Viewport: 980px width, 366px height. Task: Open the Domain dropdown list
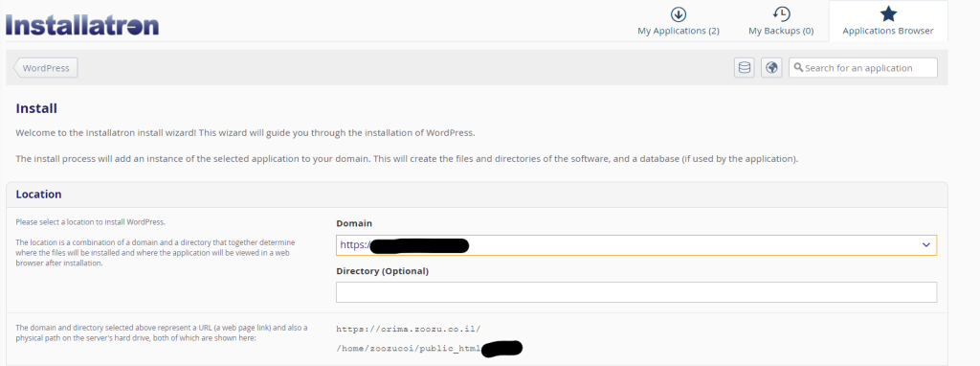click(x=636, y=245)
